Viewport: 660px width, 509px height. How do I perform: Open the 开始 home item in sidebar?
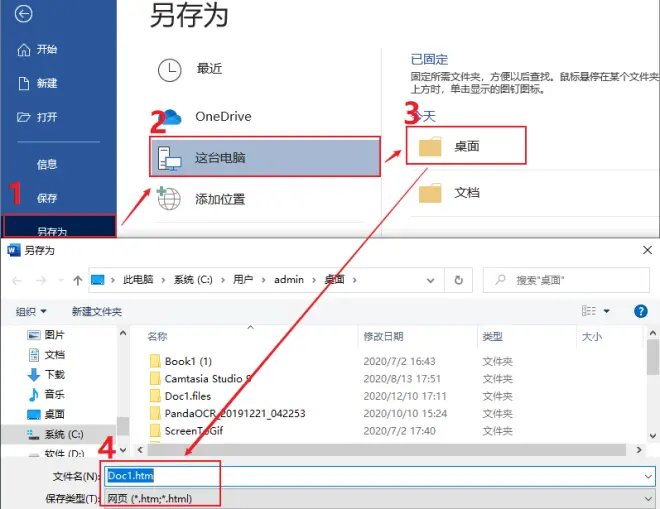38,49
